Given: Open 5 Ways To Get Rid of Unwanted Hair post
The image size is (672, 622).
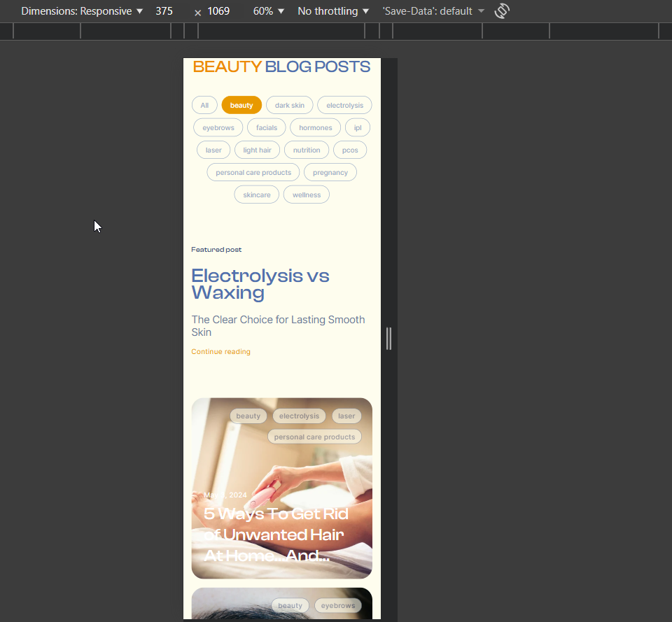Looking at the screenshot, I should coord(276,535).
